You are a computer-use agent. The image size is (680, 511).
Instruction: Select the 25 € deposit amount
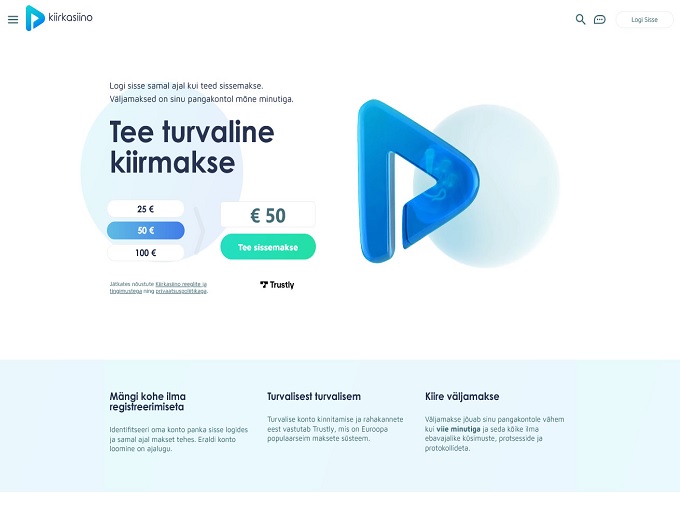pyautogui.click(x=146, y=209)
